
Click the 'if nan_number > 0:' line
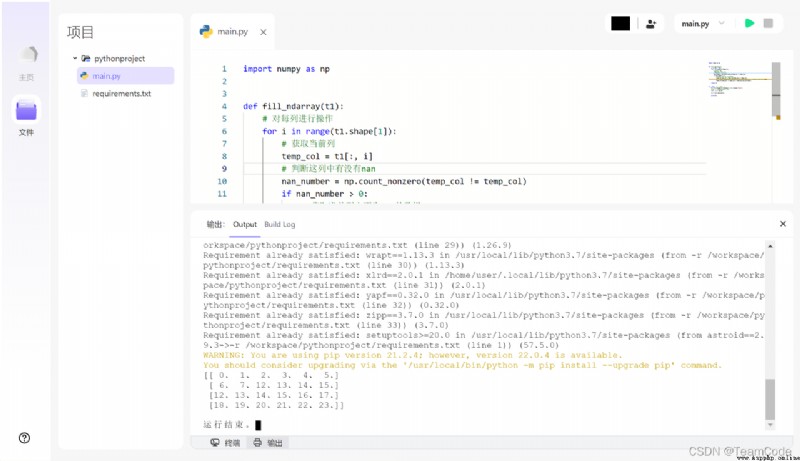pos(324,194)
